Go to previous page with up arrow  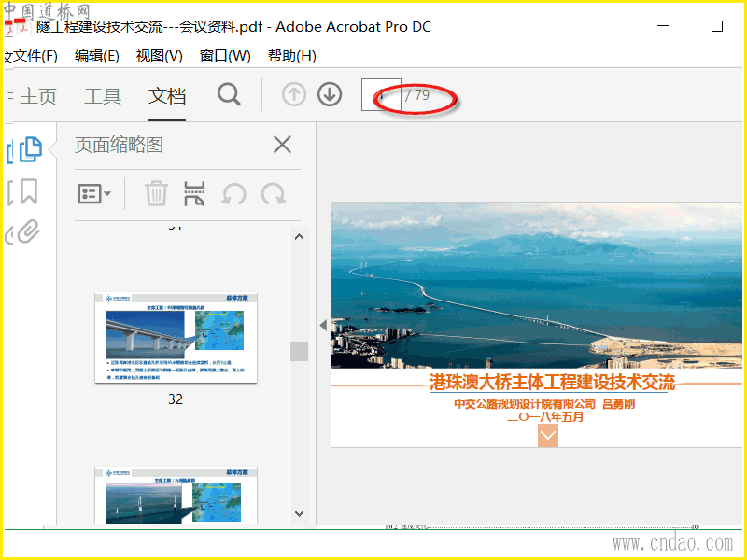pos(293,94)
